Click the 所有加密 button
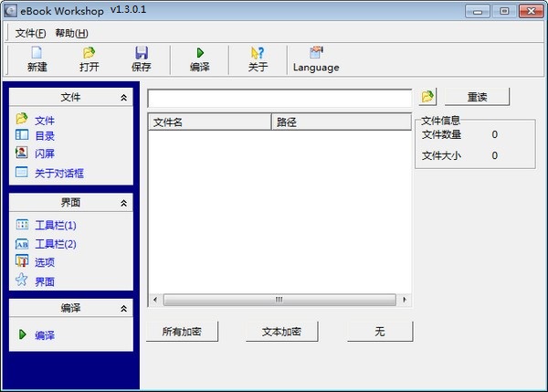Image resolution: width=548 pixels, height=392 pixels. pyautogui.click(x=182, y=331)
